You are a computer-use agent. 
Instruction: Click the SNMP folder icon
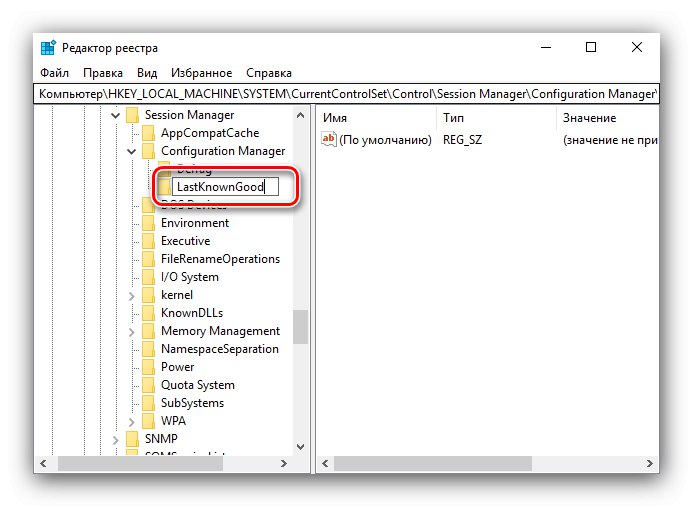click(133, 440)
